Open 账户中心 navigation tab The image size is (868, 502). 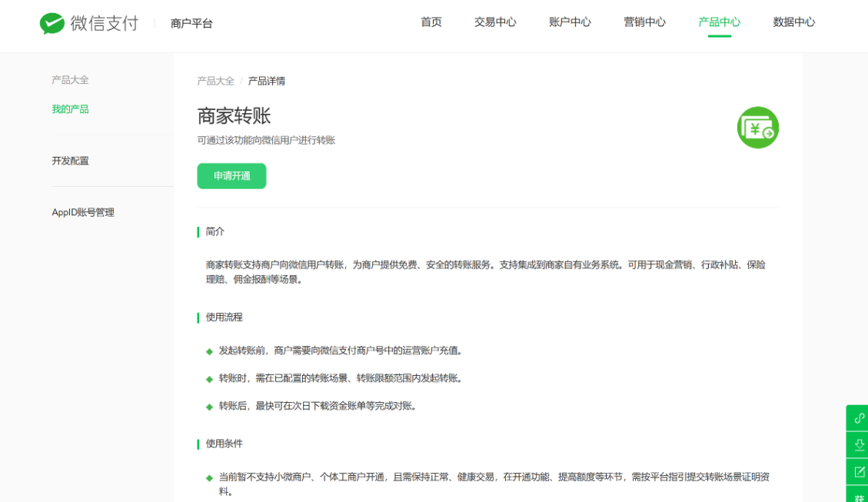pyautogui.click(x=570, y=22)
